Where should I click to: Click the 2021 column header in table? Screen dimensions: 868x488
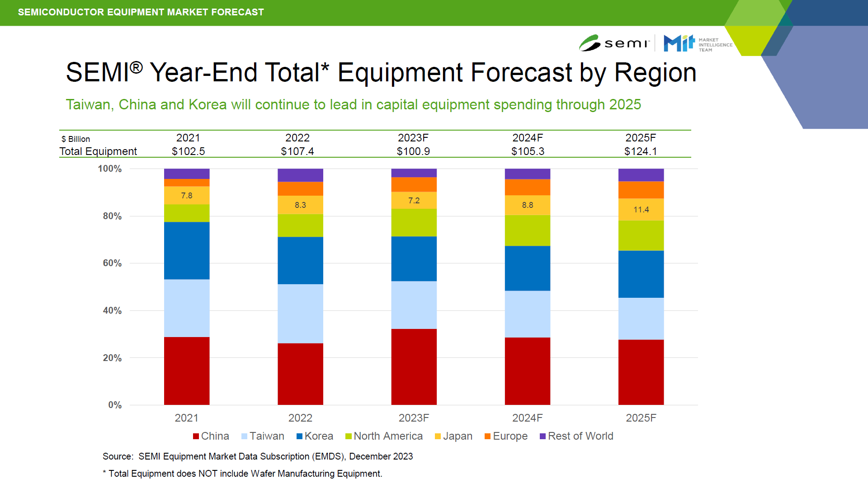pyautogui.click(x=188, y=138)
